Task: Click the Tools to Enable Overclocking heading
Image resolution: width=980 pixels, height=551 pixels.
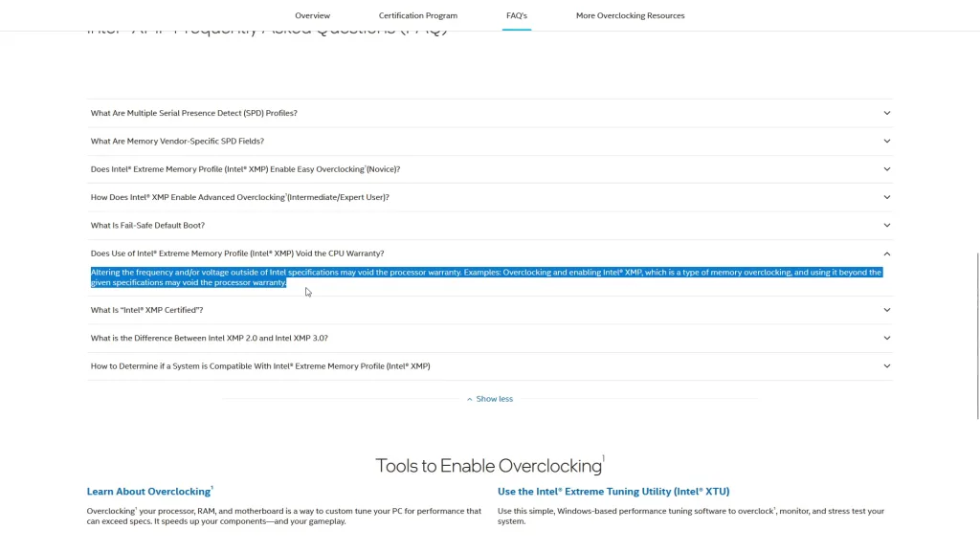Action: pyautogui.click(x=490, y=466)
